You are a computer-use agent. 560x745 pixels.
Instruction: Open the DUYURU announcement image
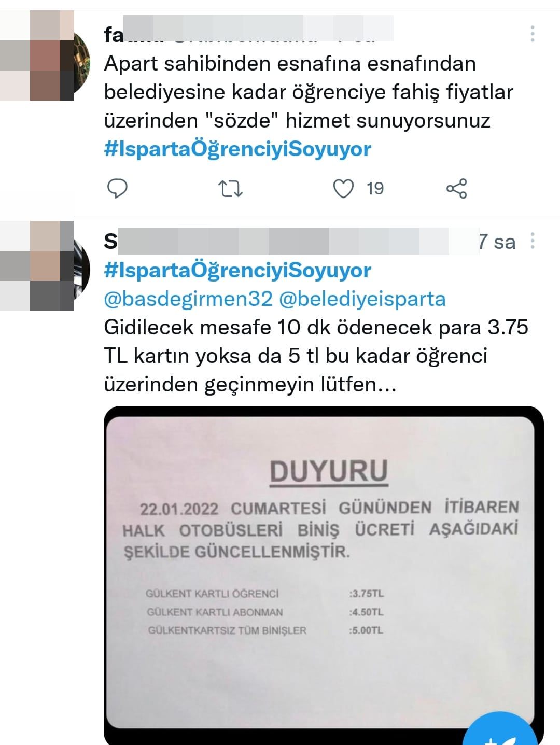(324, 574)
